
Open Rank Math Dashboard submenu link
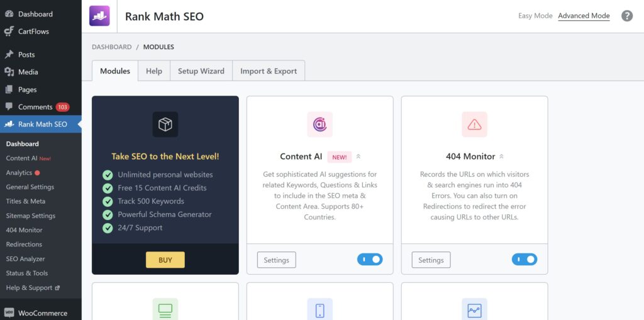[x=22, y=144]
